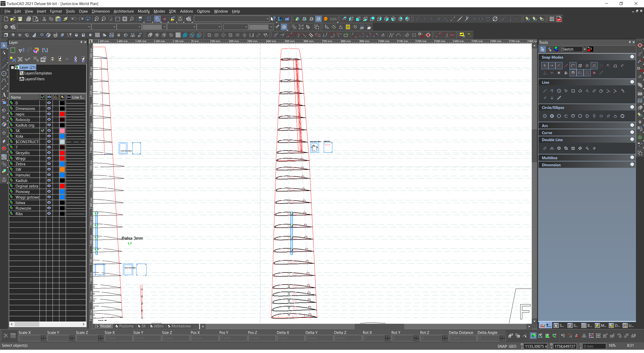Image resolution: width=644 pixels, height=353 pixels.
Task: Click the Print toolbar icon
Action: click(x=29, y=19)
